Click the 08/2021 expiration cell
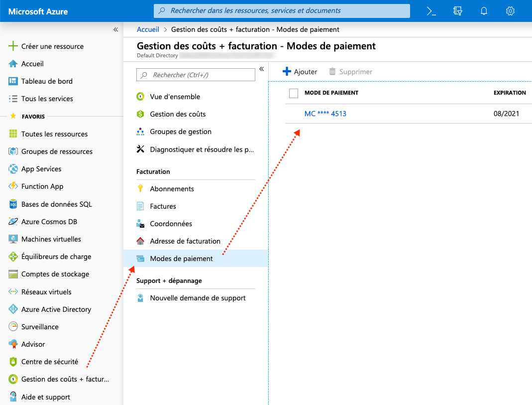 (506, 114)
